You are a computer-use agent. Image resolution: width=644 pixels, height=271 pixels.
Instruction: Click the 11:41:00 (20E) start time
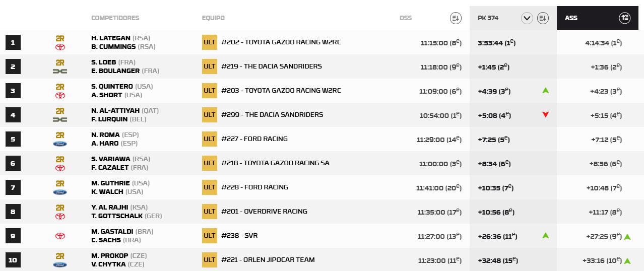(x=439, y=188)
